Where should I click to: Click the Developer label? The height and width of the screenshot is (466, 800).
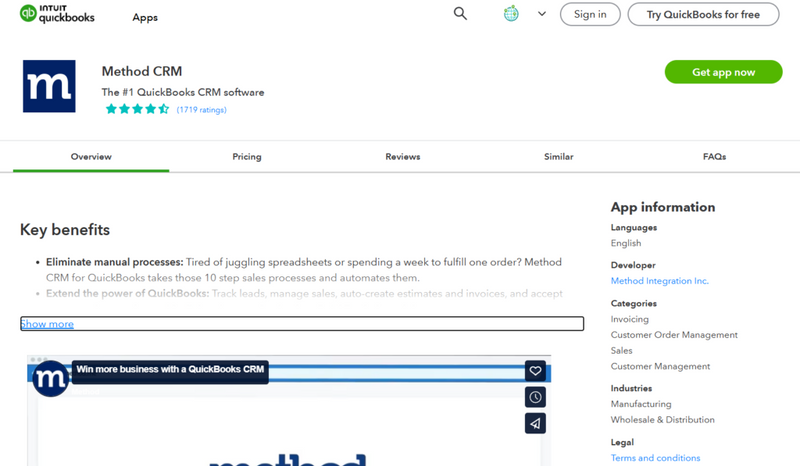pyautogui.click(x=633, y=265)
